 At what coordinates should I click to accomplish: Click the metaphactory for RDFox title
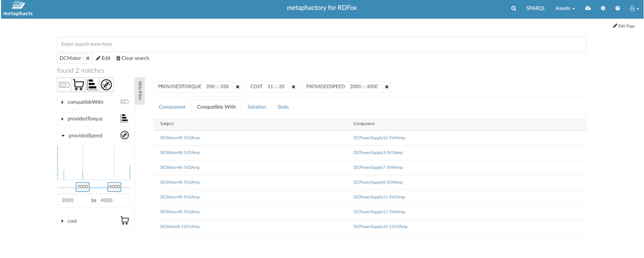[x=322, y=8]
